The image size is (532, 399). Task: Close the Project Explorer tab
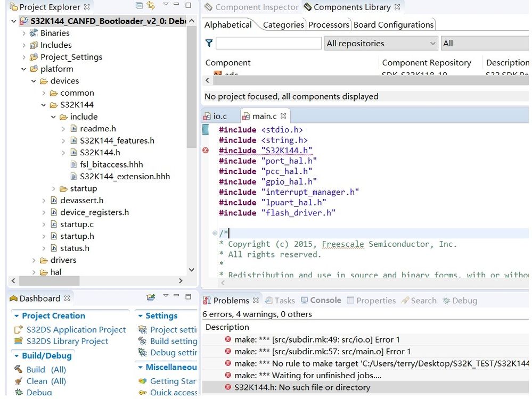[87, 7]
